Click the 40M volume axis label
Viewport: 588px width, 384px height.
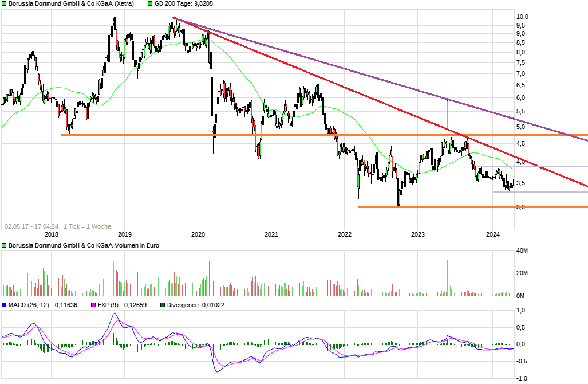(522, 250)
